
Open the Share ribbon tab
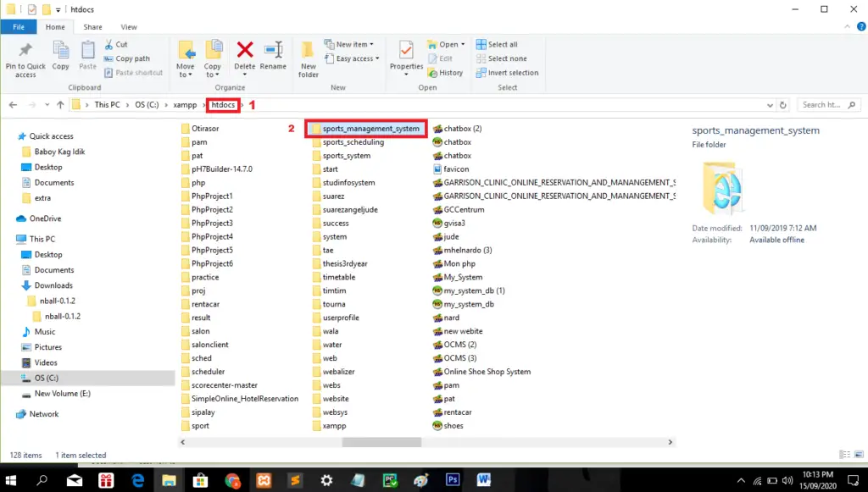coord(92,27)
